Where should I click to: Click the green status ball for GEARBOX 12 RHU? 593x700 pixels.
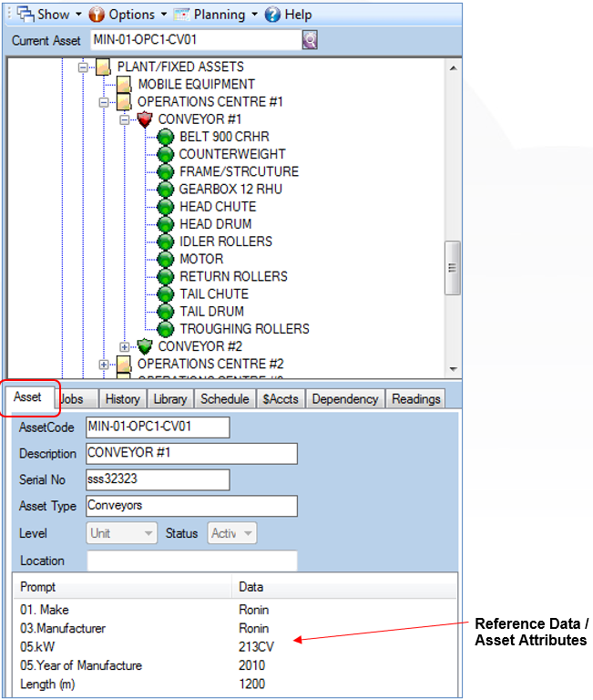point(166,190)
